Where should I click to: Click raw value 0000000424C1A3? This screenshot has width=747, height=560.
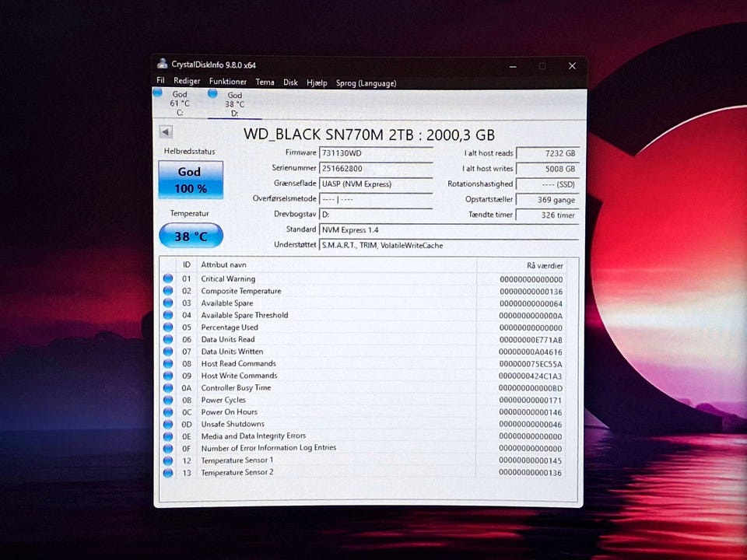[x=531, y=376]
